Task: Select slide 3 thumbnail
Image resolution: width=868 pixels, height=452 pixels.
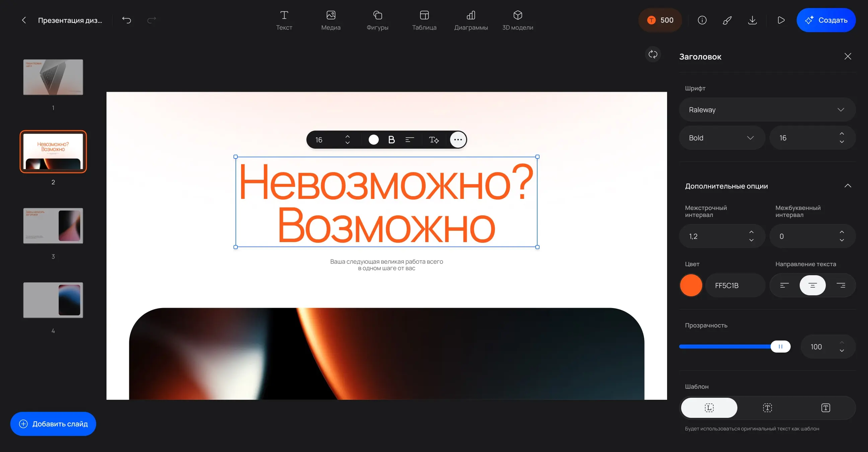Action: [x=53, y=226]
